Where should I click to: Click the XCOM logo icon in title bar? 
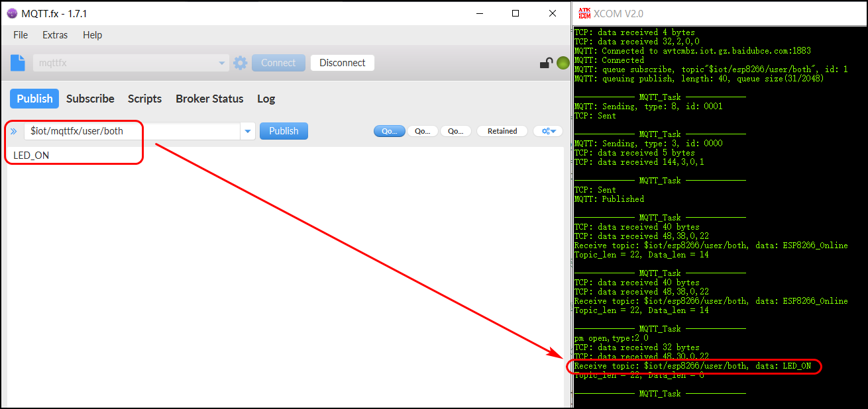point(584,13)
